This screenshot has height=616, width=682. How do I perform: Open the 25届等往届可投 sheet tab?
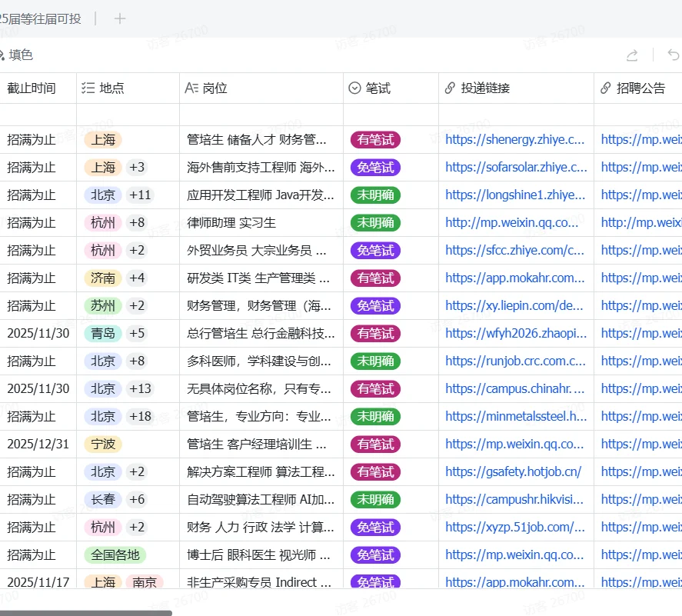pos(41,18)
